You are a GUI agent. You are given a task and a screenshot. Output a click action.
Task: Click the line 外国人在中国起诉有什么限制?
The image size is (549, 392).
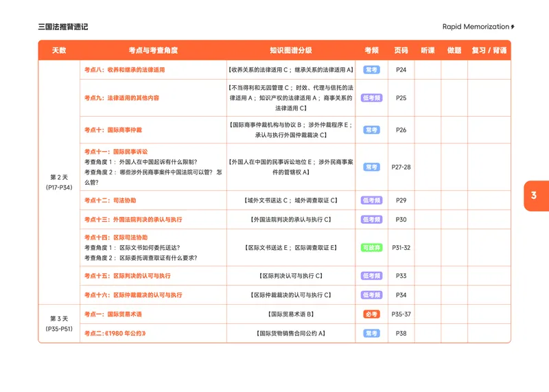[159, 162]
